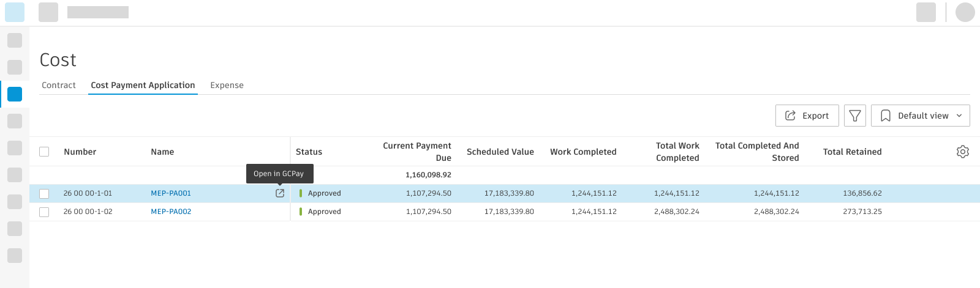
Task: Click the Default view chevron arrow
Action: point(959,116)
